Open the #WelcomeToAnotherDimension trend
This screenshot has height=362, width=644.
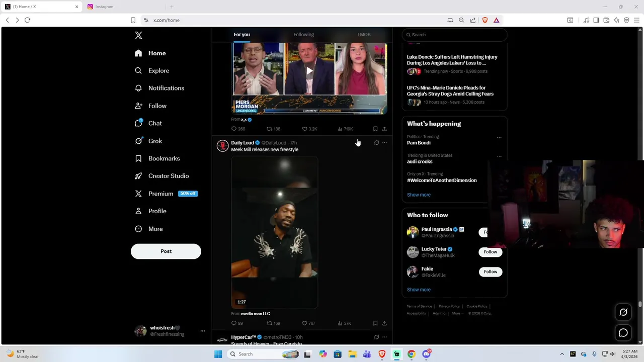pos(442,180)
